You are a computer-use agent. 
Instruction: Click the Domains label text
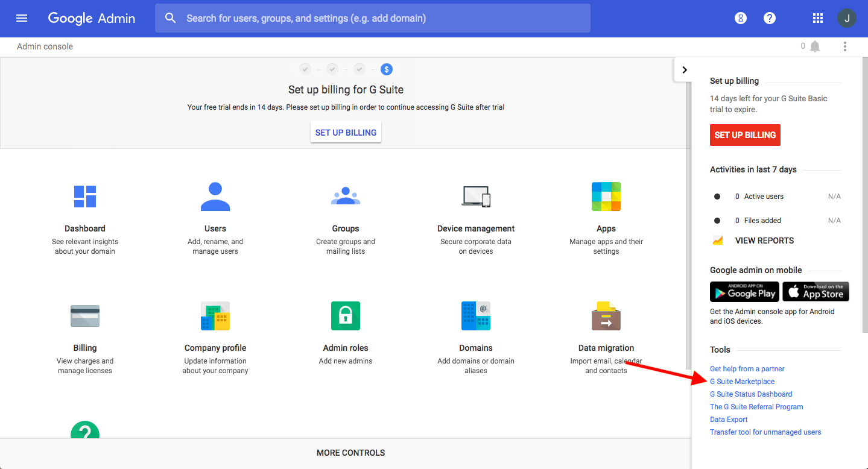click(x=476, y=348)
